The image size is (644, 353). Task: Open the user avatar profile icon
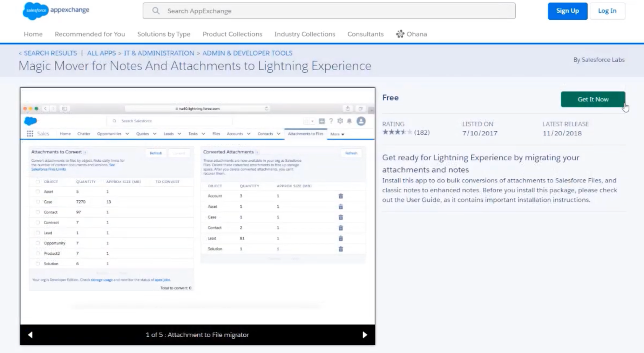point(361,121)
